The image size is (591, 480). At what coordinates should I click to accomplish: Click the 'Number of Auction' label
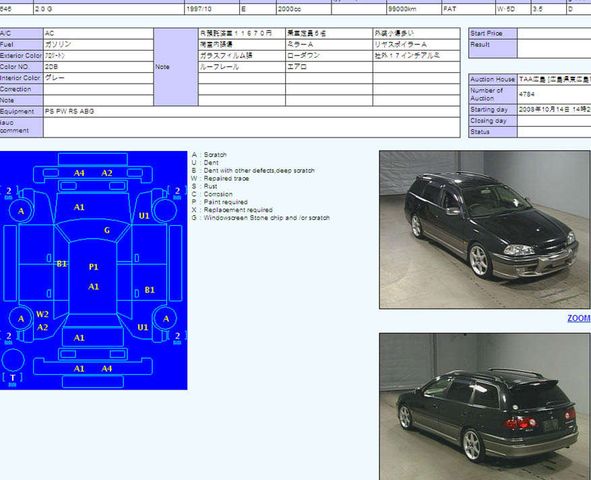pyautogui.click(x=493, y=94)
